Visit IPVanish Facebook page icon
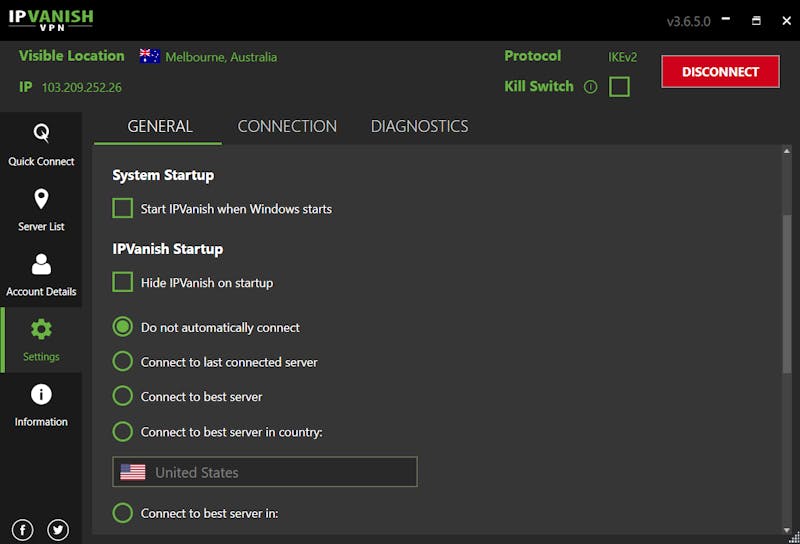The height and width of the screenshot is (544, 800). 23,530
